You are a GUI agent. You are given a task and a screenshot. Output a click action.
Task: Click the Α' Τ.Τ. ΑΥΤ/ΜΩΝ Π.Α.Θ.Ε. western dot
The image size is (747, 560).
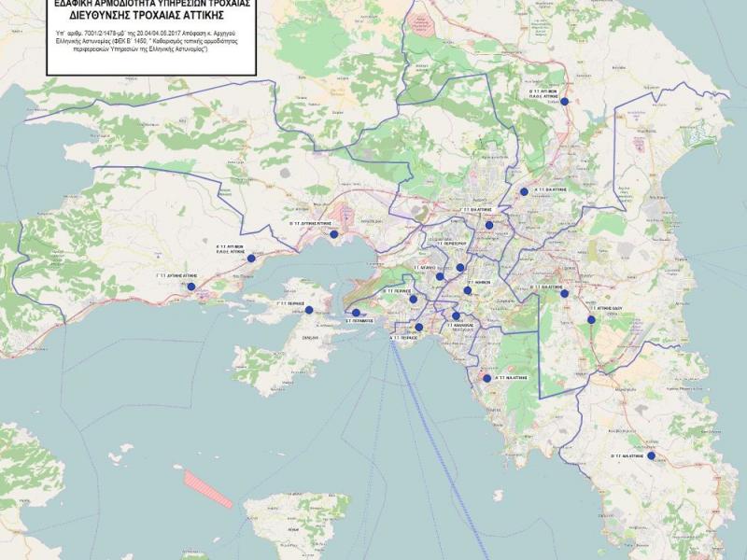coord(250,259)
